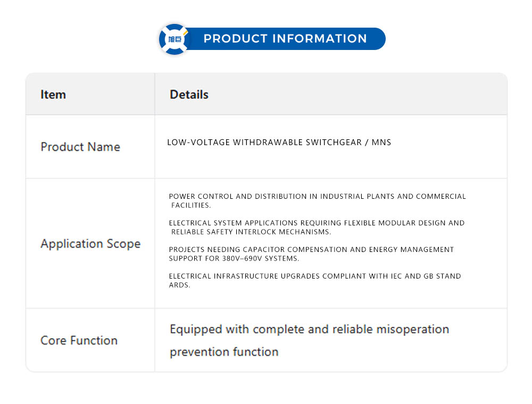Click the Projects Needing Capacitor Compensation line

click(311, 250)
